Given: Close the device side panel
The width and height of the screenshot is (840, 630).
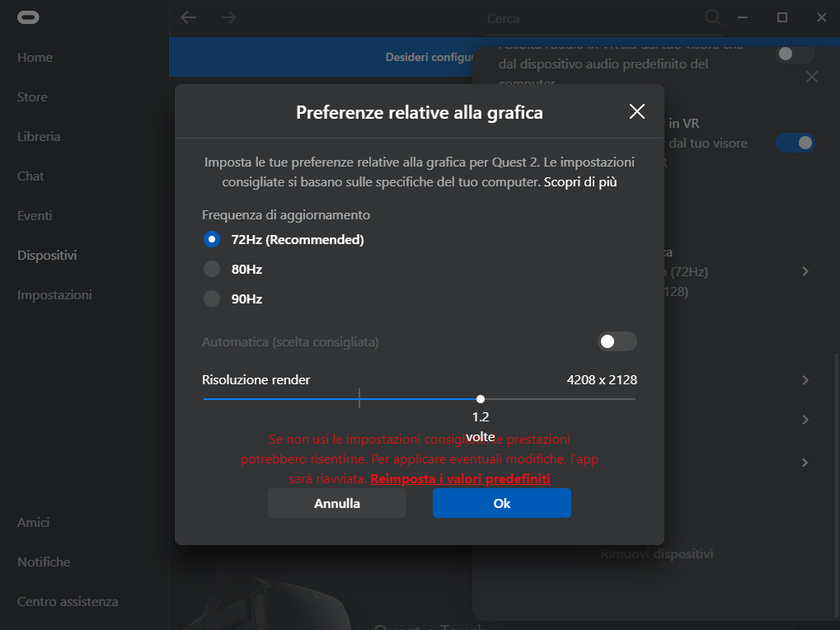Looking at the screenshot, I should pos(811,77).
